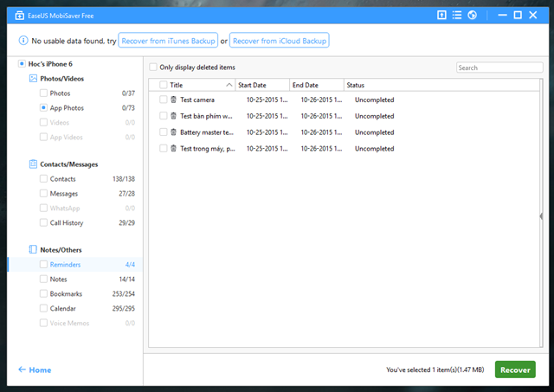Image resolution: width=554 pixels, height=392 pixels.
Task: Enable Only display deleted items
Action: click(153, 67)
